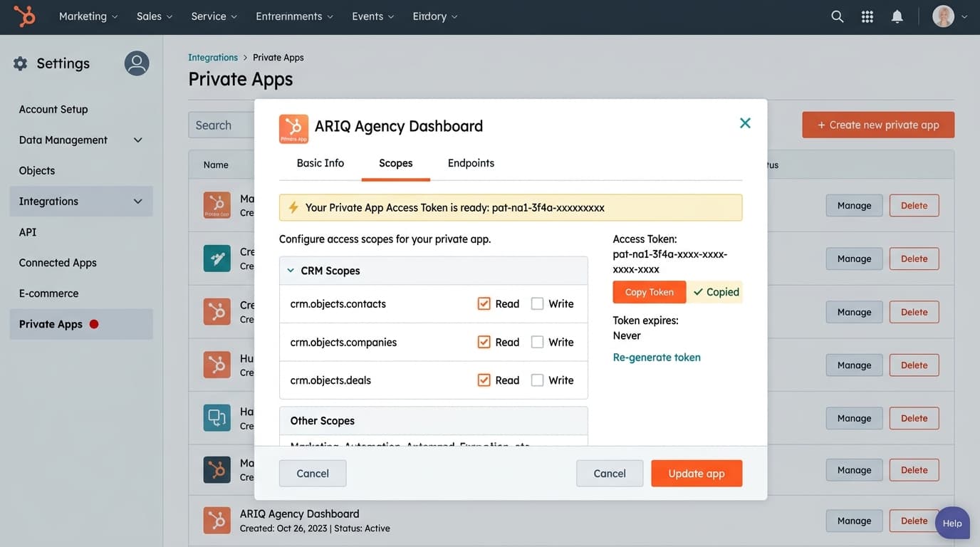This screenshot has height=547, width=980.
Task: Enable Write for crm.objects.companies
Action: (538, 343)
